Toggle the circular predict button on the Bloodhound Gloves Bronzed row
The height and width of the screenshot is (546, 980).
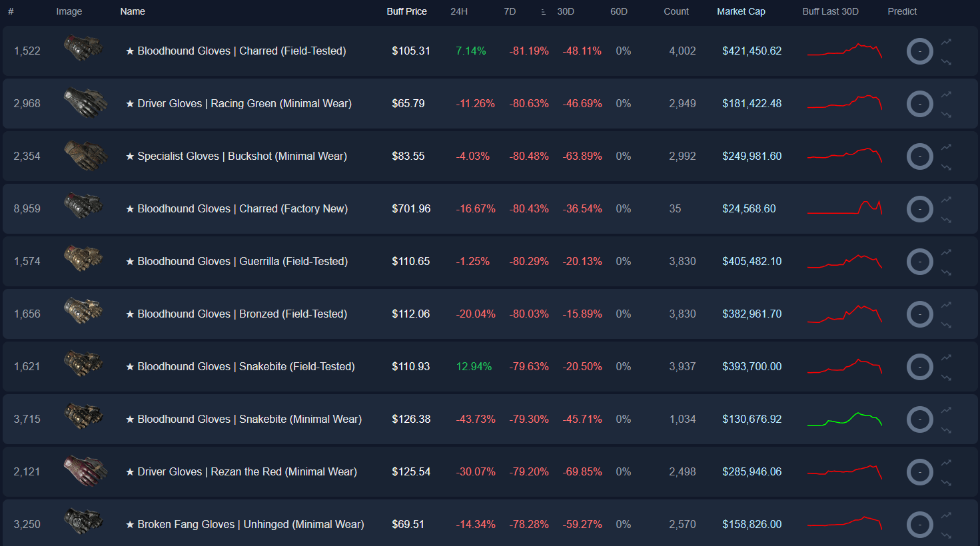919,314
